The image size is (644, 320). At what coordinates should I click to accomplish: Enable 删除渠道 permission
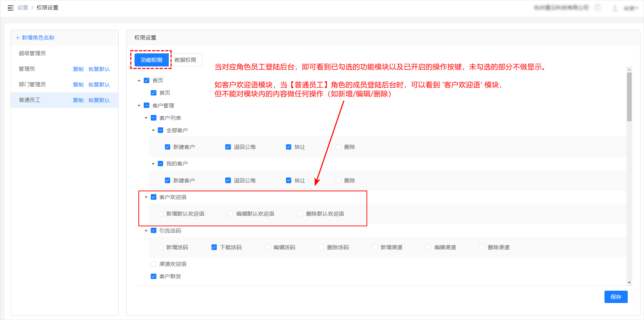coord(482,248)
